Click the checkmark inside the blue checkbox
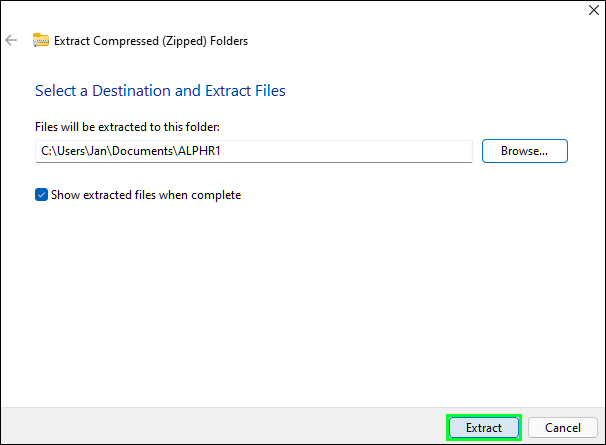Image resolution: width=606 pixels, height=445 pixels. (x=41, y=195)
